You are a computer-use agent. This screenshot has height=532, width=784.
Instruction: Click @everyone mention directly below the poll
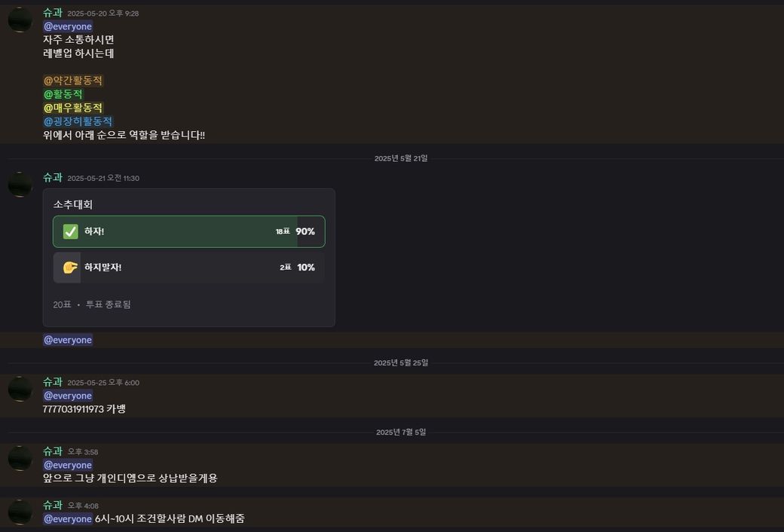tap(68, 340)
